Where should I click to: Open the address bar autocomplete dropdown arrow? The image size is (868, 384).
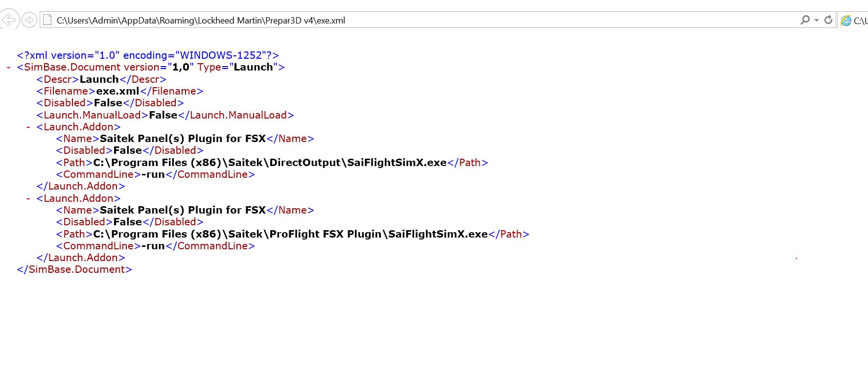[816, 20]
